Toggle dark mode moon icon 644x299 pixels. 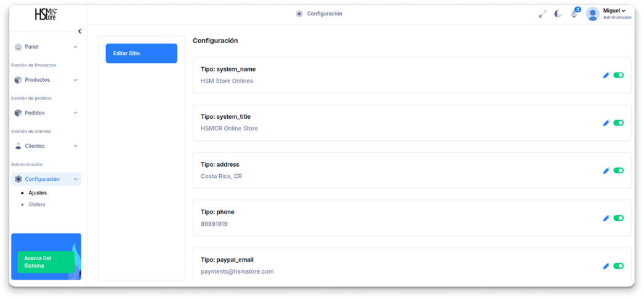(558, 14)
